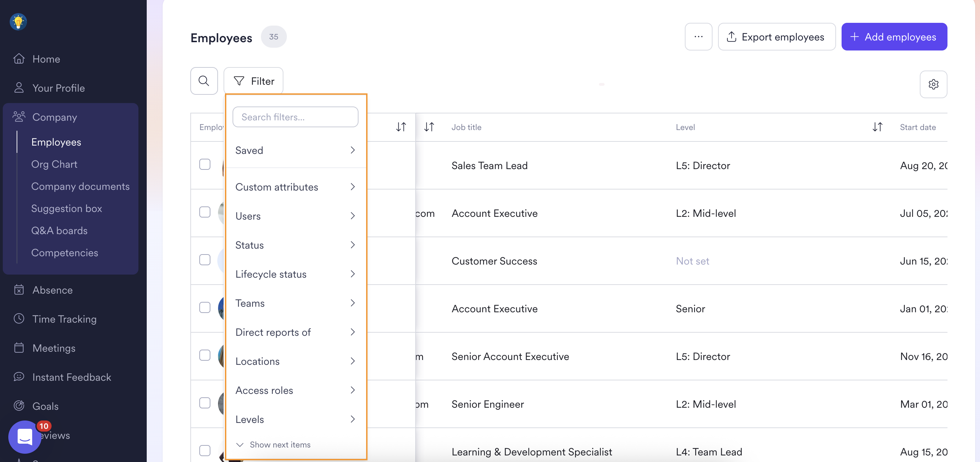Click Export employees button

pos(776,37)
